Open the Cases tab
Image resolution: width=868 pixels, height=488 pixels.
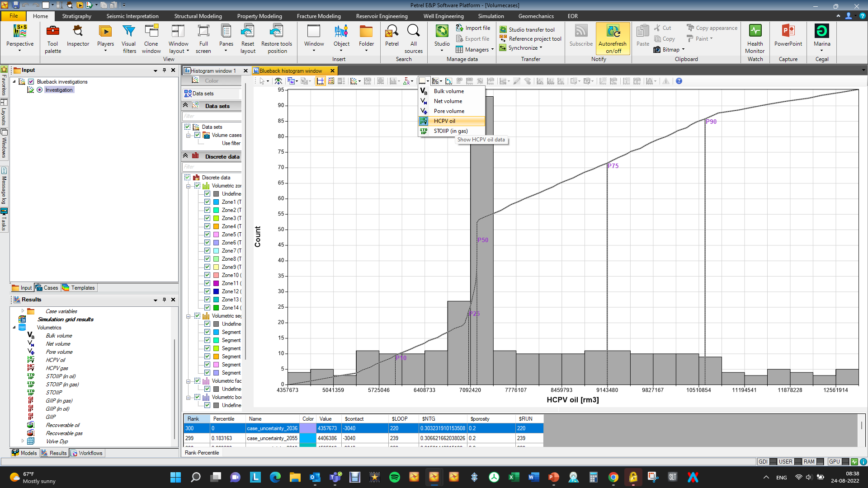[x=47, y=288]
